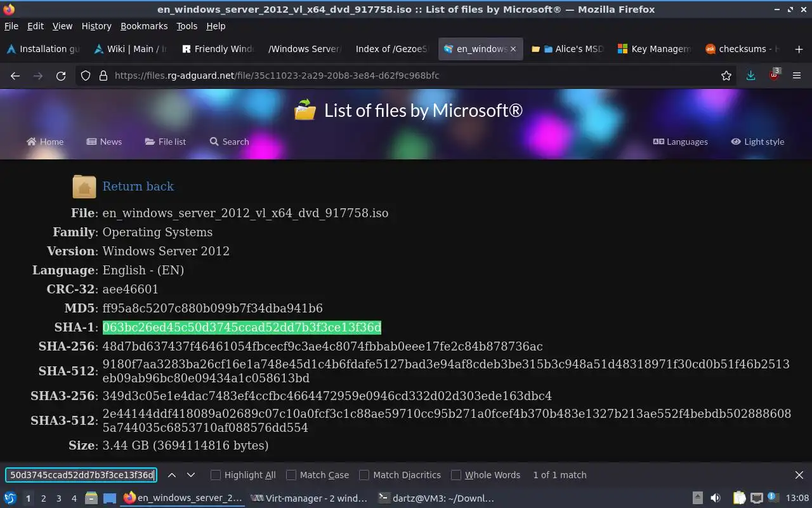Open the Tools menu
The height and width of the screenshot is (508, 812).
tap(187, 26)
